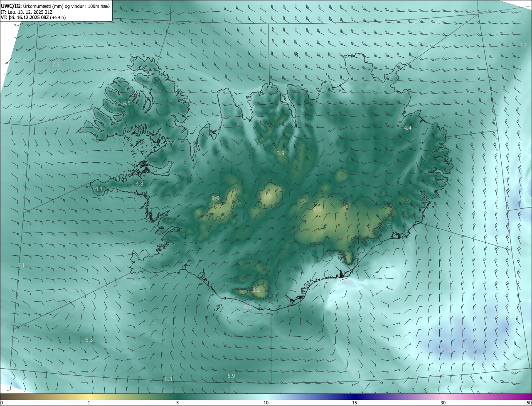This screenshot has height=406, width=532.
Task: Click the map title 'Úrkomumætti (mm) og vindur í 100m hæð'
Action: (66, 6)
